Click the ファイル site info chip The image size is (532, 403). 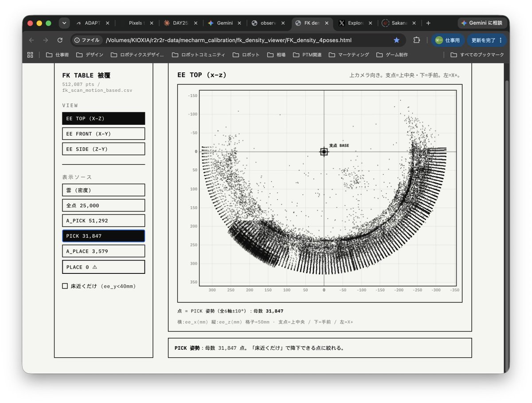click(87, 40)
